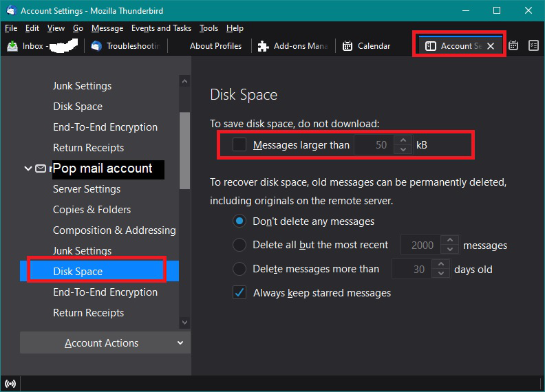Image resolution: width=545 pixels, height=392 pixels.
Task: Open the calendar icon next to the tab strip
Action: point(513,45)
